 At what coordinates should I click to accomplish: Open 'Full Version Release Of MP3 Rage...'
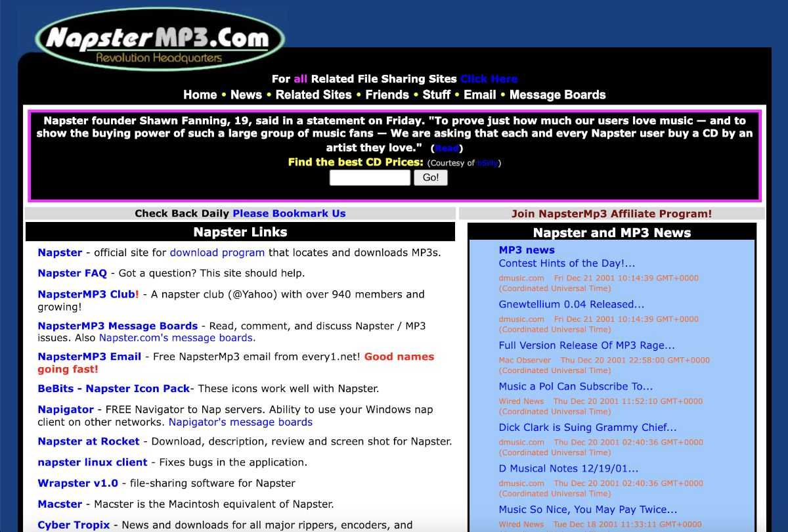click(586, 345)
